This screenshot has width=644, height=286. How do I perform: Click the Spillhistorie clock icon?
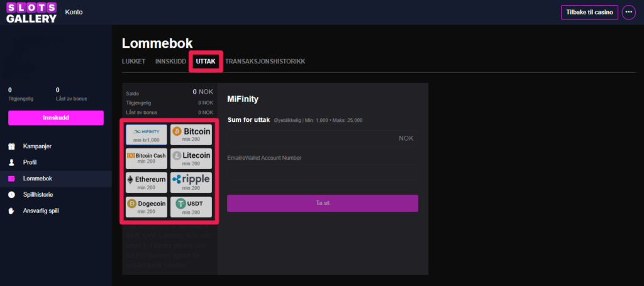11,194
